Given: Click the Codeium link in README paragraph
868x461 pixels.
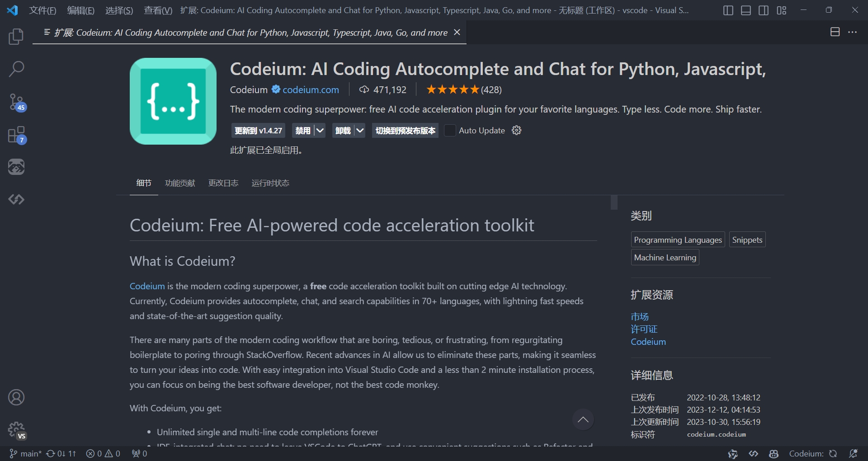Looking at the screenshot, I should point(147,286).
